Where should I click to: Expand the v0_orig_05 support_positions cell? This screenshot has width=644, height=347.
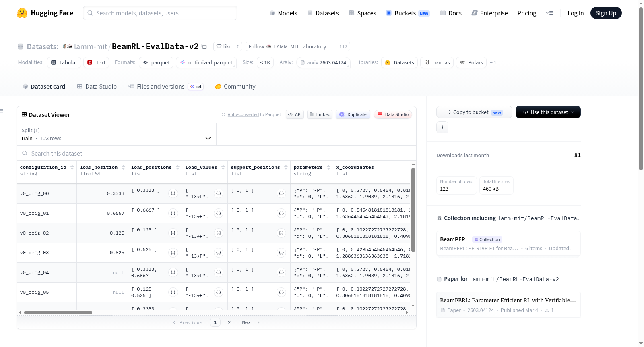click(281, 292)
